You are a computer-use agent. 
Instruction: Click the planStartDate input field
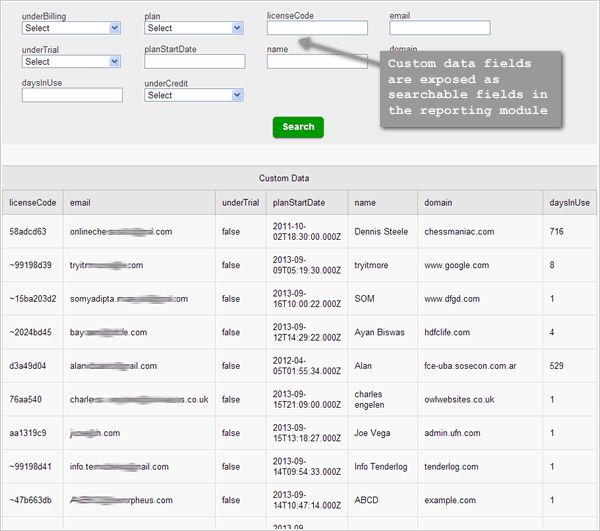tap(195, 62)
